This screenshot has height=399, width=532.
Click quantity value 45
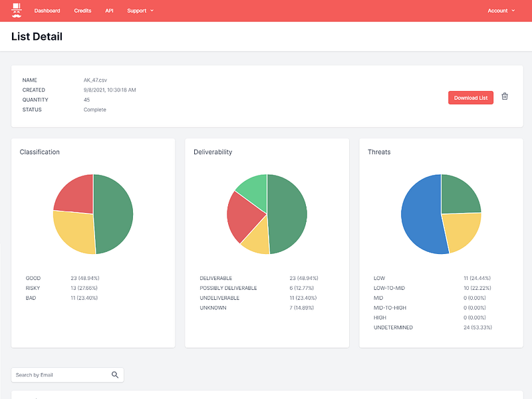(86, 100)
